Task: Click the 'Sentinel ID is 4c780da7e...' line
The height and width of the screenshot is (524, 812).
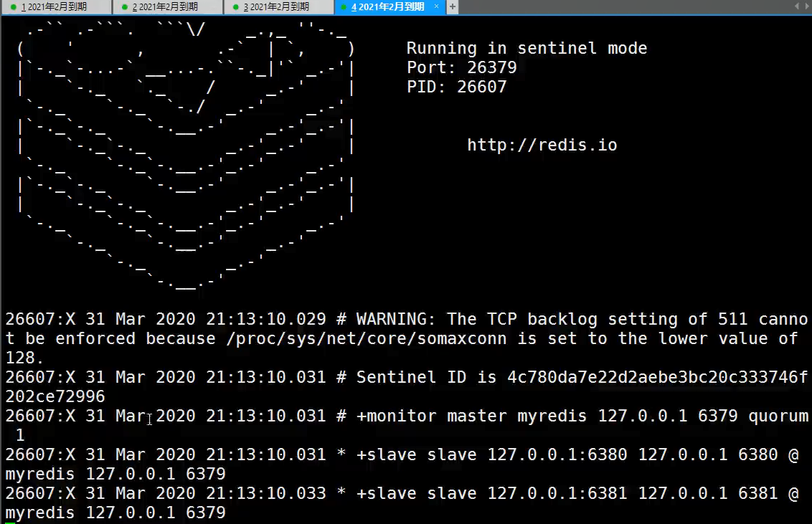Action: pyautogui.click(x=407, y=377)
